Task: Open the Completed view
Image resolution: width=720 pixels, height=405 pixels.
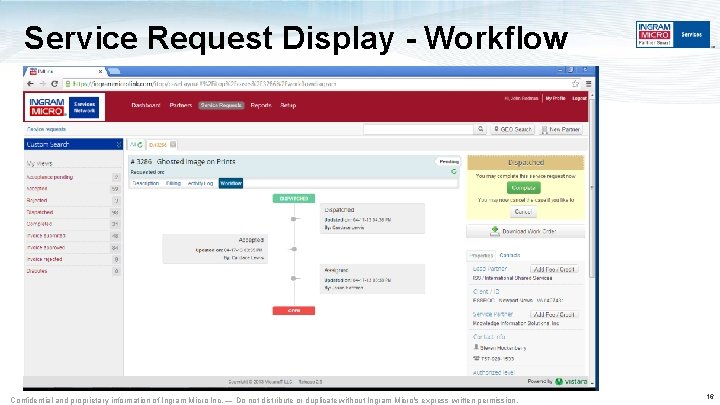Action: click(x=39, y=224)
